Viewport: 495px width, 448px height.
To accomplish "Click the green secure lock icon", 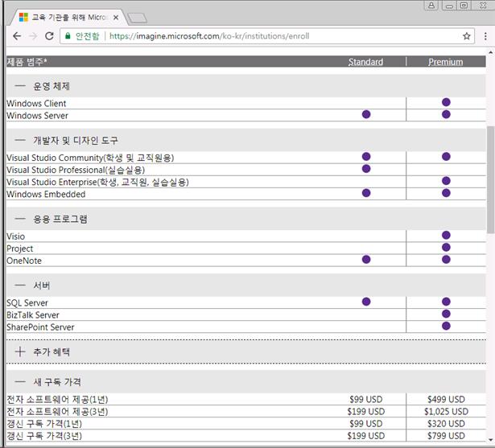I will pyautogui.click(x=68, y=36).
